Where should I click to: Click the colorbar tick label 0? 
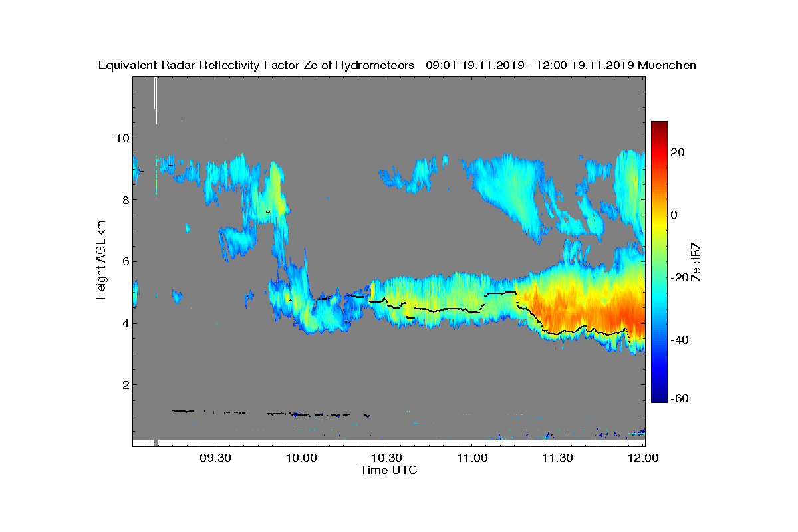(x=674, y=215)
